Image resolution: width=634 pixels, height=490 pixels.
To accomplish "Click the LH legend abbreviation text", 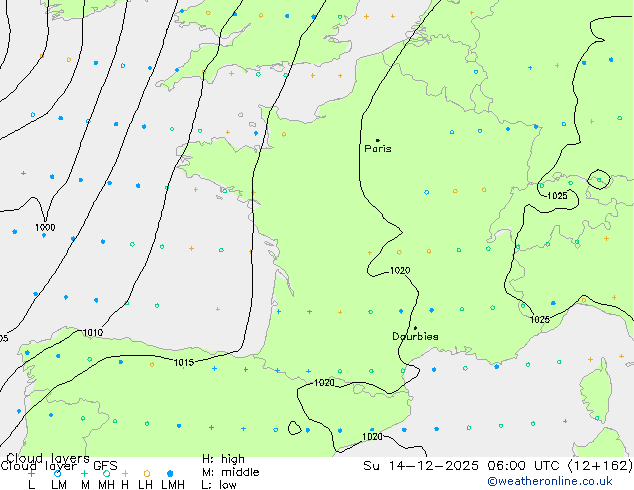I will point(145,485).
